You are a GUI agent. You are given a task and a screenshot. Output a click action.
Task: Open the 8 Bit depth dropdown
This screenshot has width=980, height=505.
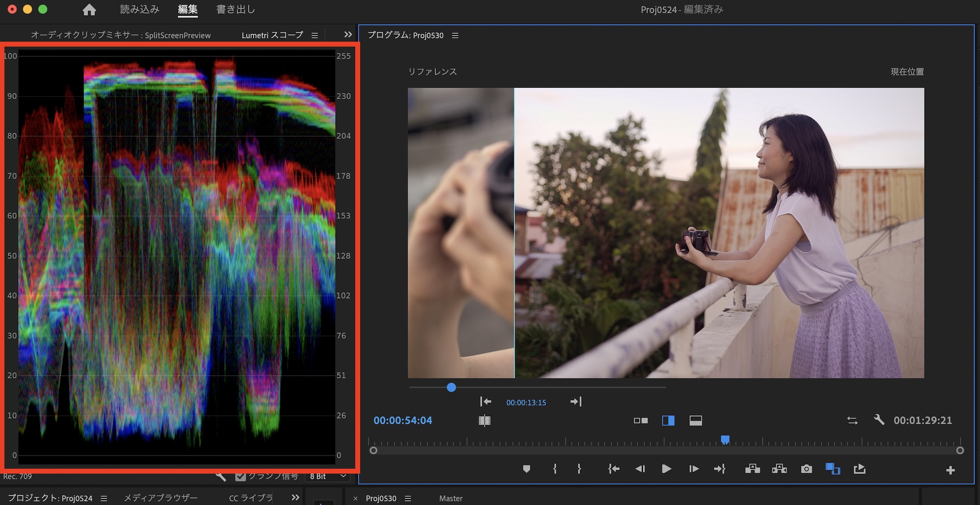(328, 477)
